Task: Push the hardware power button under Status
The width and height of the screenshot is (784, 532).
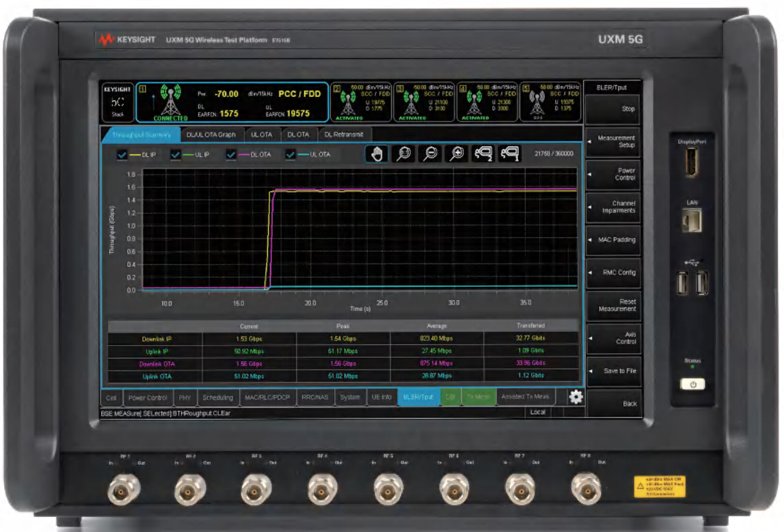Action: click(693, 384)
